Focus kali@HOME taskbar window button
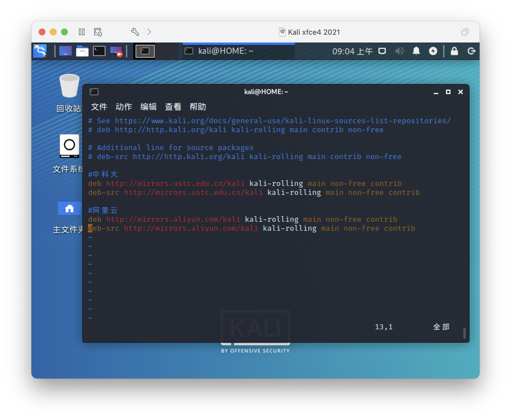Screen dimensions: 511x420 (238, 51)
